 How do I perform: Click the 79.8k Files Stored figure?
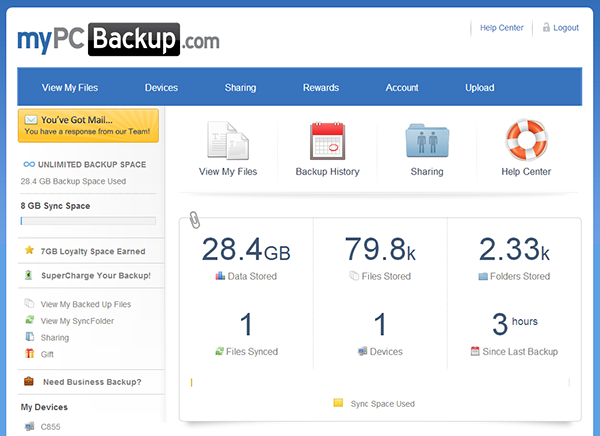click(380, 249)
